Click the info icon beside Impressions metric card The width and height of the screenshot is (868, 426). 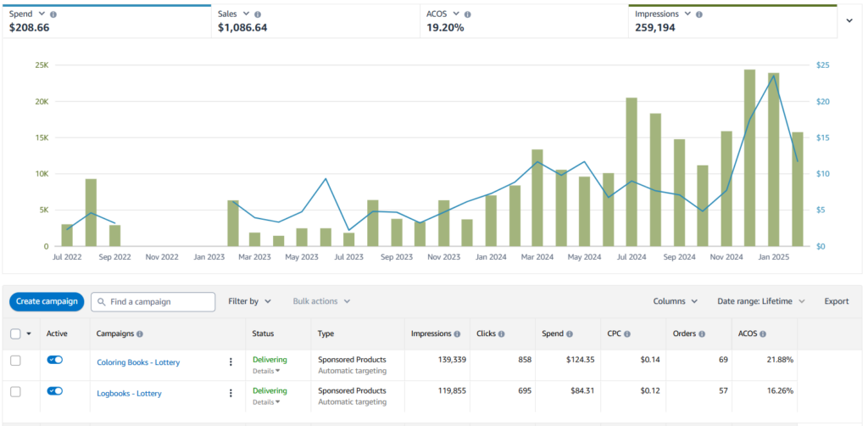699,14
